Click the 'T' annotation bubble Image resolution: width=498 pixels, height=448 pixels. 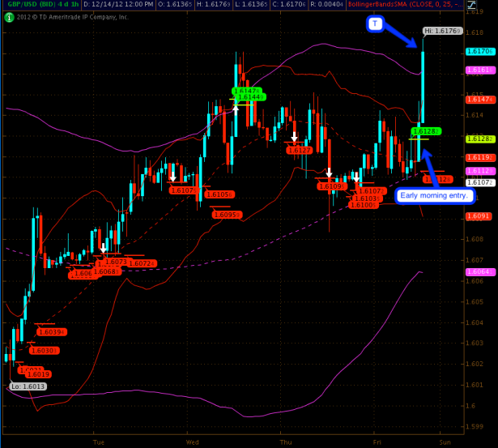click(375, 24)
